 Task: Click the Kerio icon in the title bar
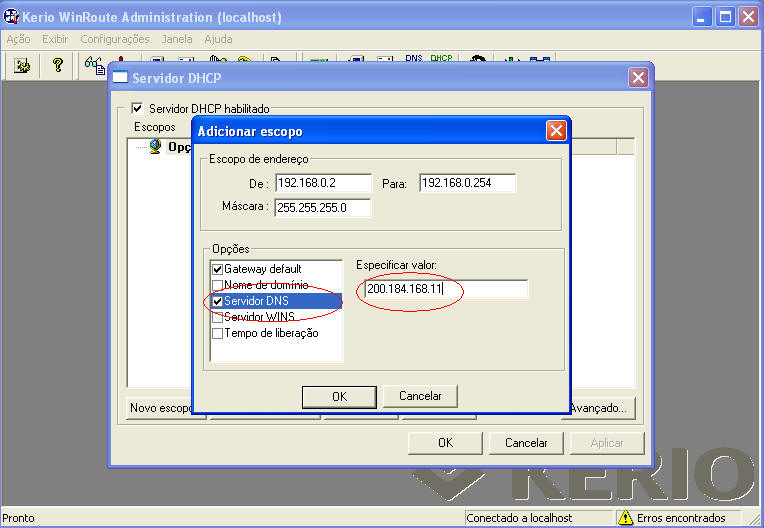12,17
